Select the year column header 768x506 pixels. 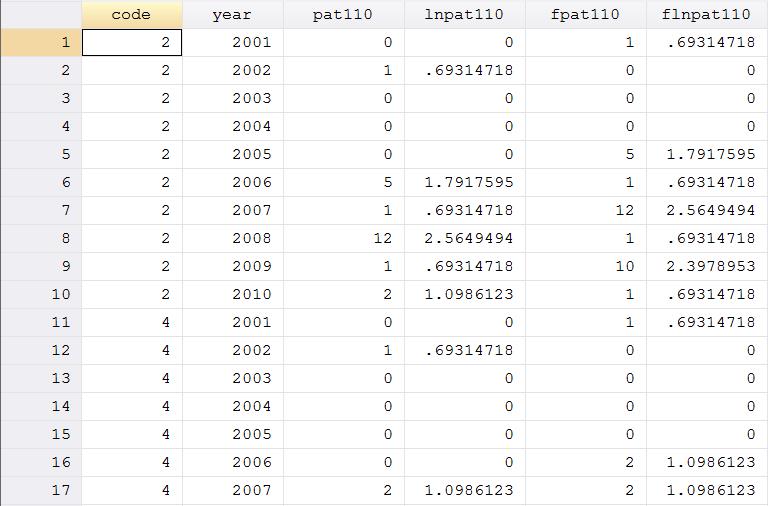[x=232, y=15]
